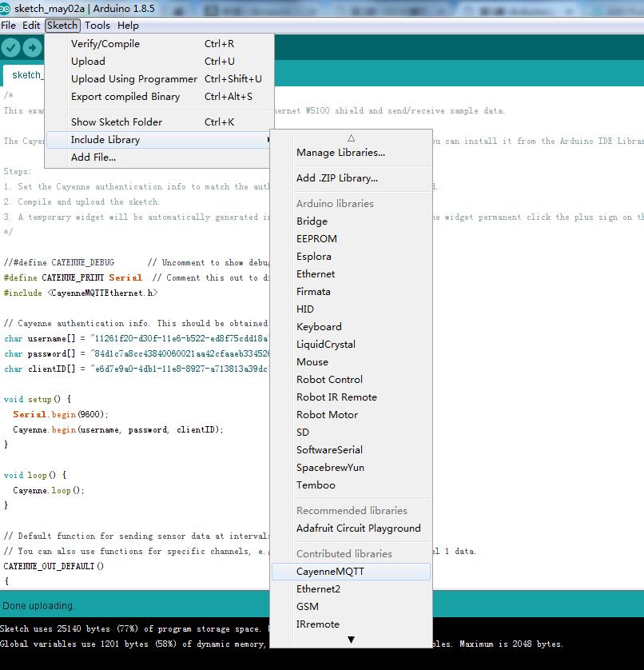644x670 pixels.
Task: Include the Esplora library
Action: [x=351, y=257]
